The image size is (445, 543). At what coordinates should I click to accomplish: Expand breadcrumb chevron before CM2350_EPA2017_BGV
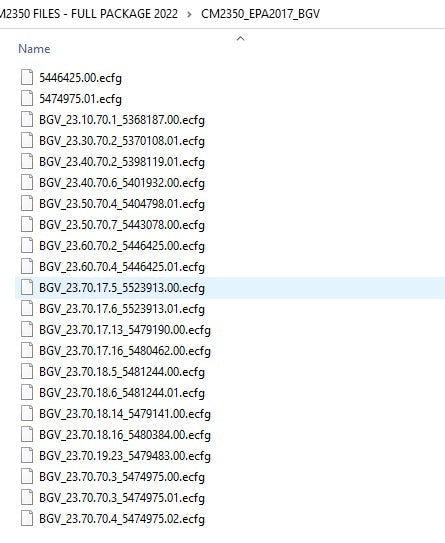click(x=189, y=14)
